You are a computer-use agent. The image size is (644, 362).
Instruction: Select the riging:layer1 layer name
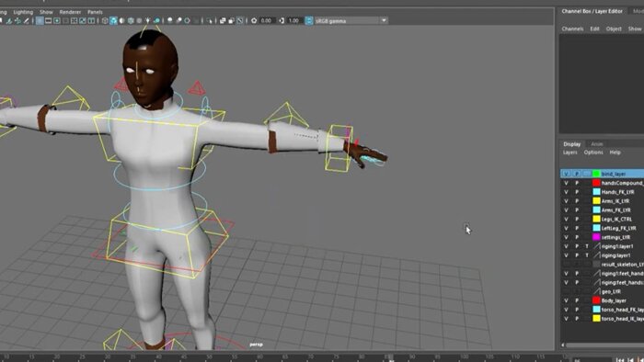pyautogui.click(x=615, y=255)
